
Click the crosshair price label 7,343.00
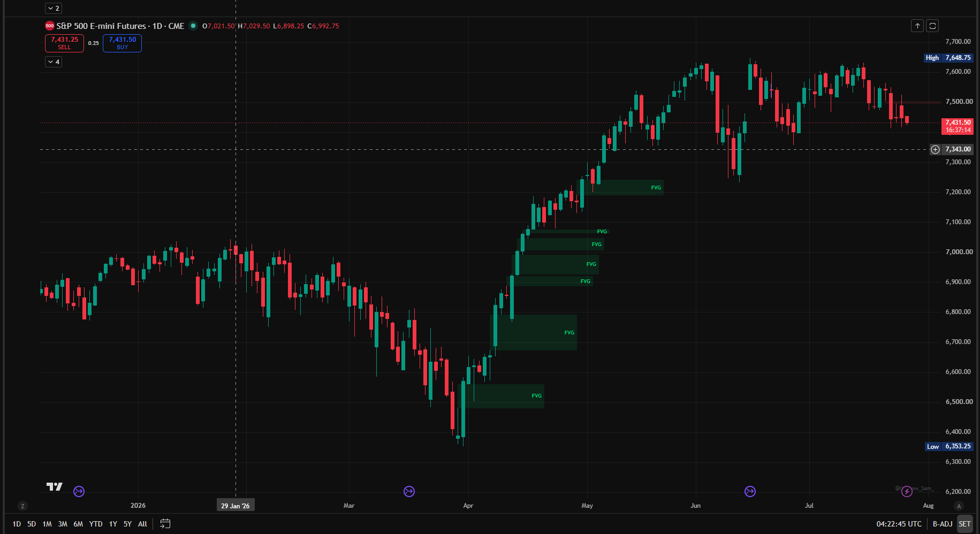point(958,150)
